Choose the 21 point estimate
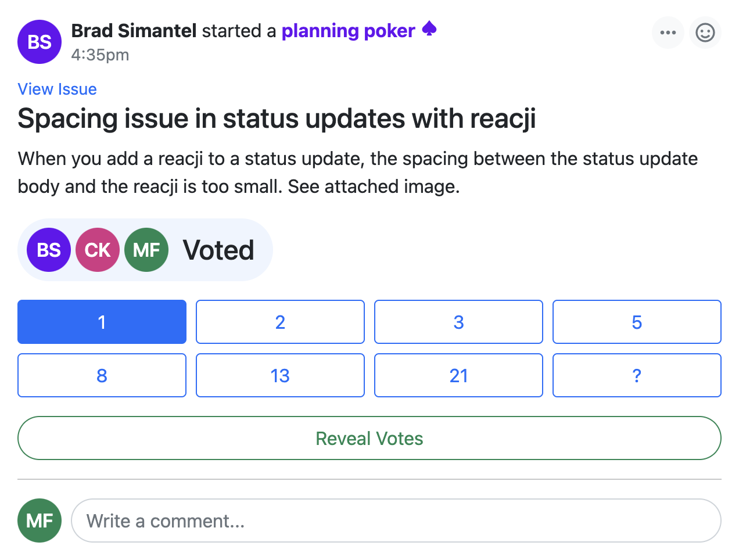This screenshot has height=560, width=739. point(458,375)
